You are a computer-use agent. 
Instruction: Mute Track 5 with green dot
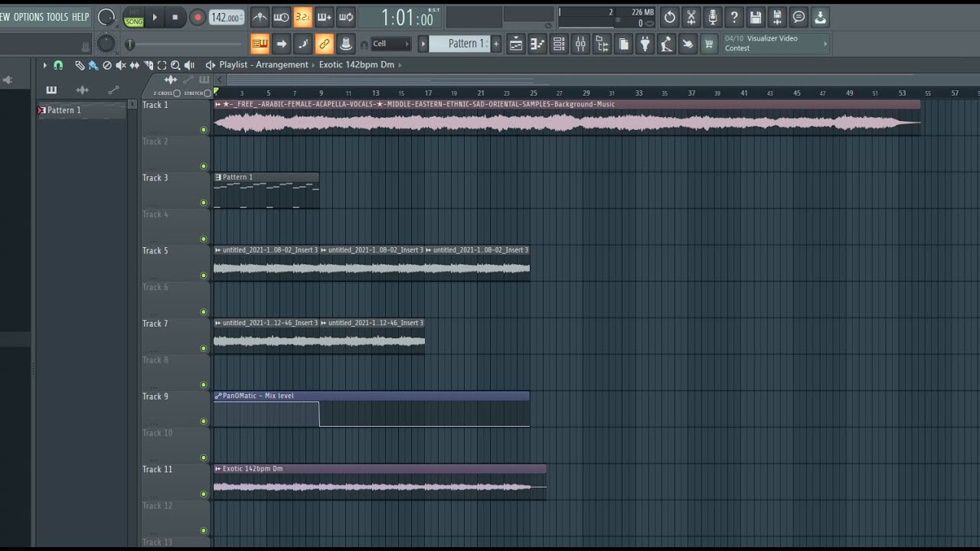coord(203,275)
